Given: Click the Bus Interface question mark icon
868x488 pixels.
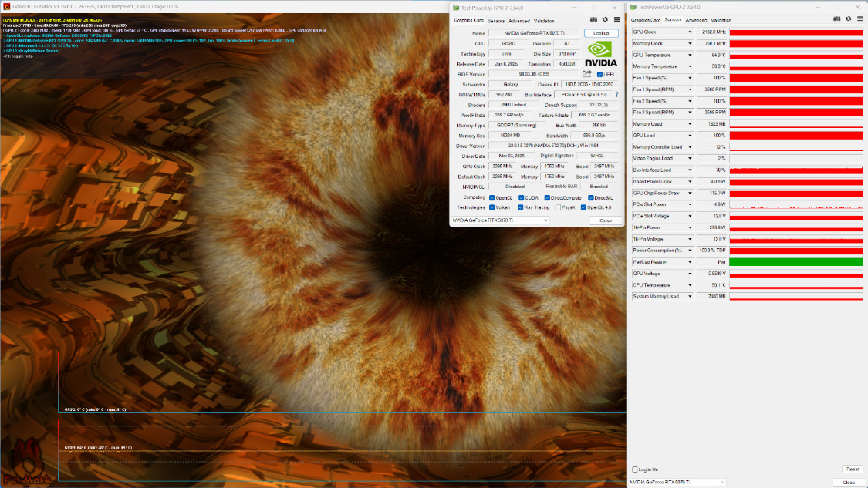Looking at the screenshot, I should click(616, 95).
